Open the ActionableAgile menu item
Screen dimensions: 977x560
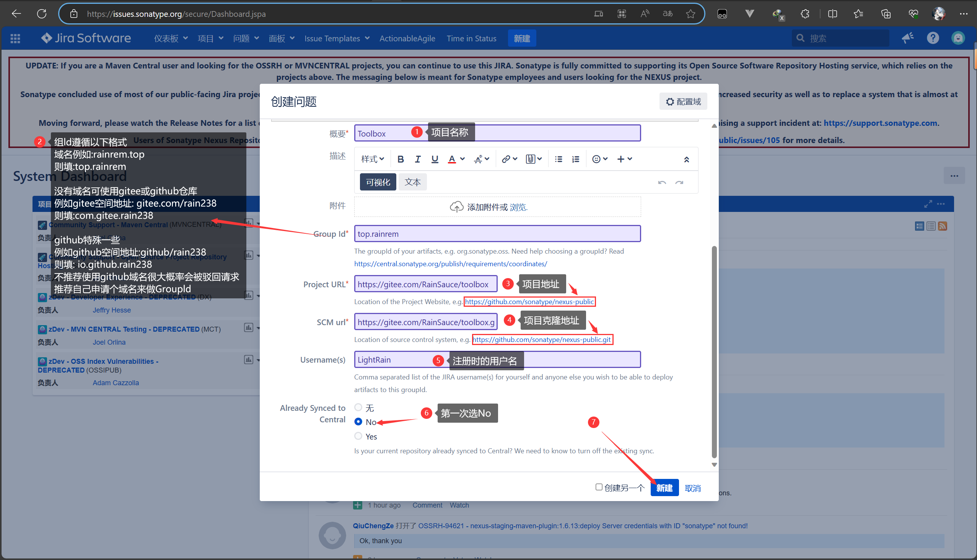tap(407, 39)
